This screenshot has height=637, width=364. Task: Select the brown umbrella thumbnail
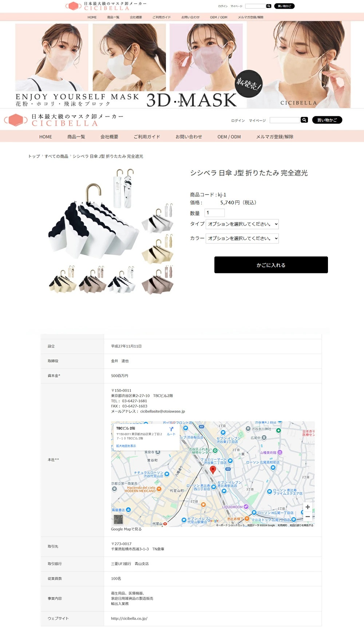[x=158, y=282]
